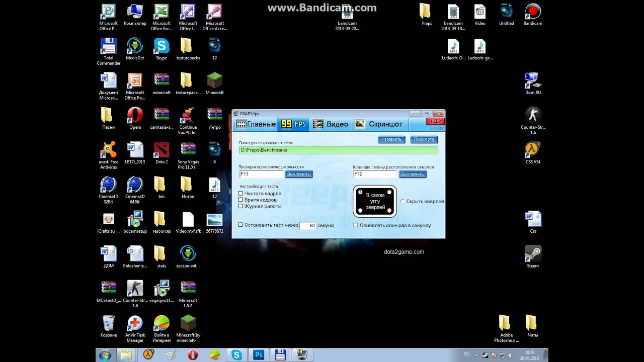The height and width of the screenshot is (362, 644).
Task: Select the Dota 2 desktop icon
Action: (162, 153)
